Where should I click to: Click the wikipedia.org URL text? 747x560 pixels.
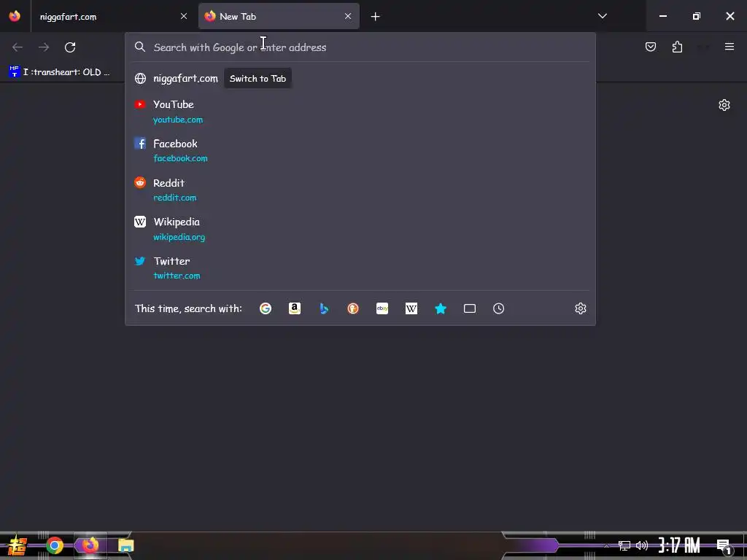point(179,237)
